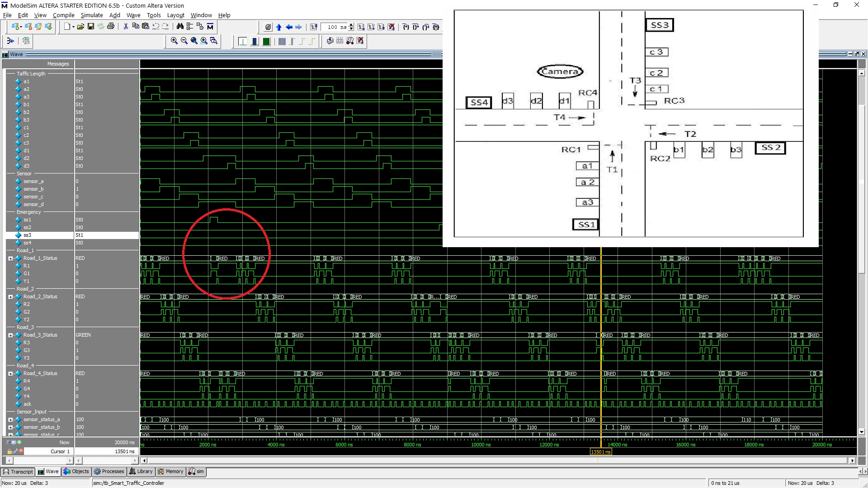
Task: Open the Compile menu
Action: click(63, 15)
